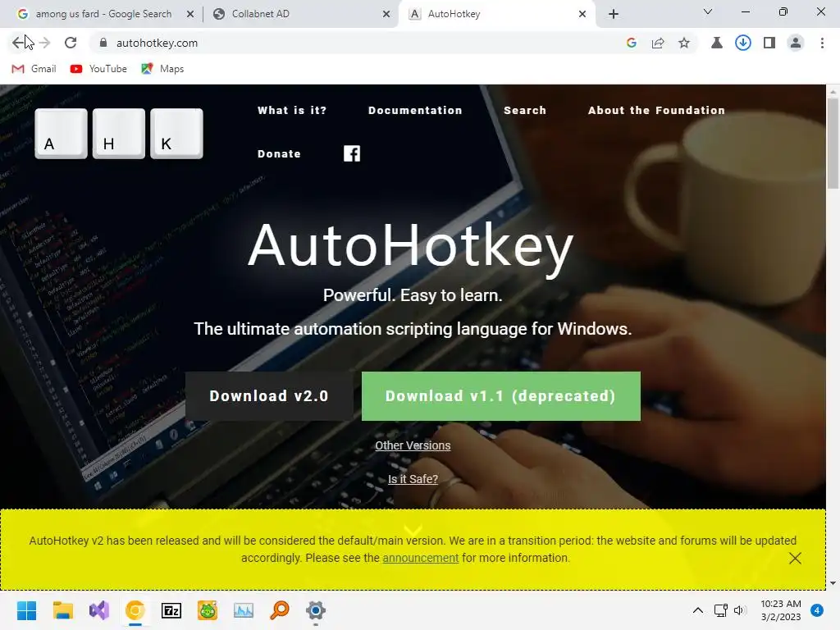Open File Explorer from taskbar
Image resolution: width=840 pixels, height=630 pixels.
(x=62, y=610)
